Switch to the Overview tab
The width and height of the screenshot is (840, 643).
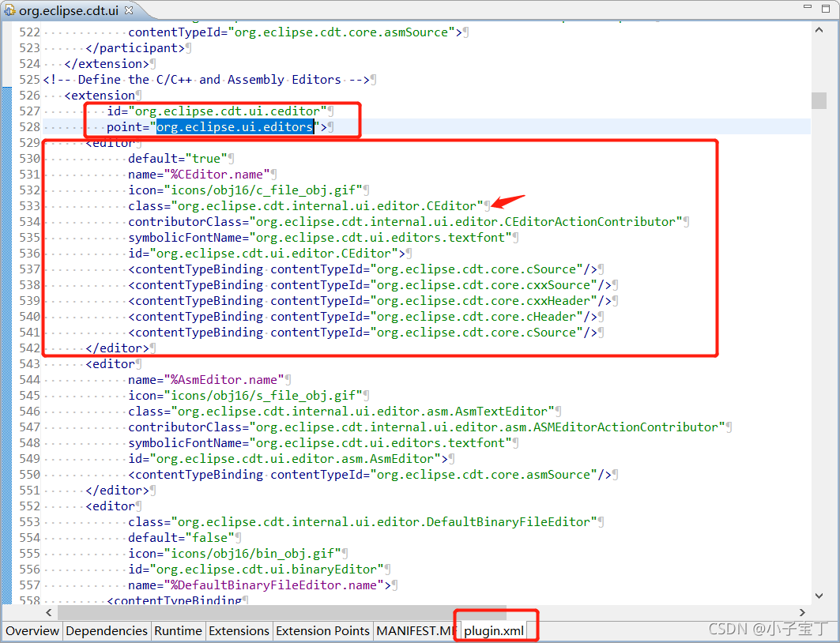click(32, 630)
